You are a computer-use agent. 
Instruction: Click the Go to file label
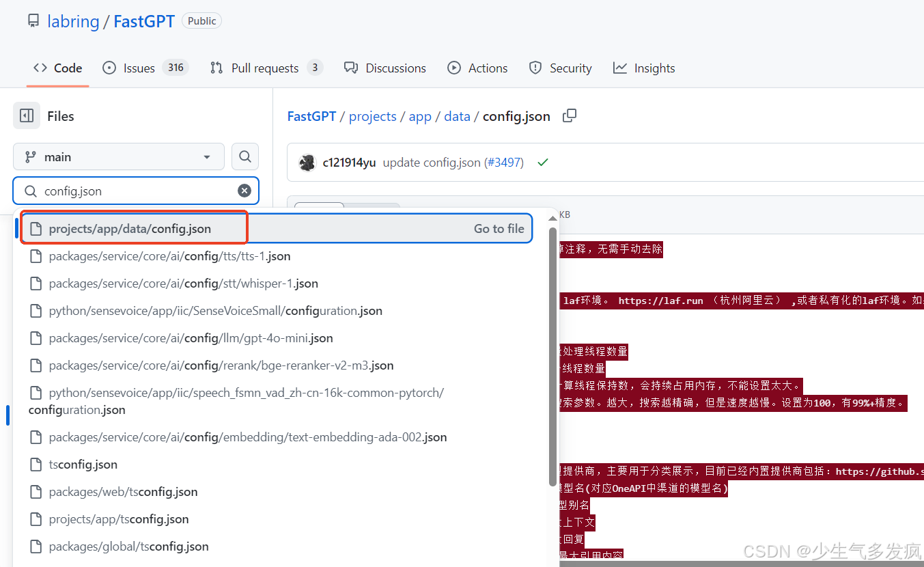[499, 229]
